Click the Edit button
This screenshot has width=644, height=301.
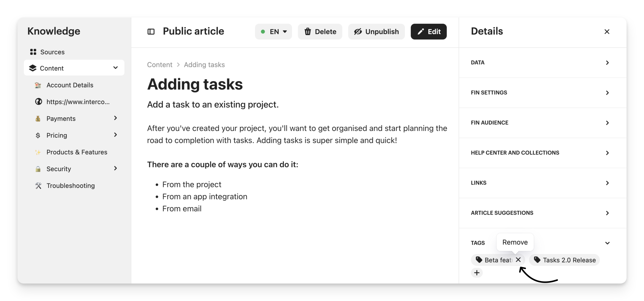coord(429,32)
